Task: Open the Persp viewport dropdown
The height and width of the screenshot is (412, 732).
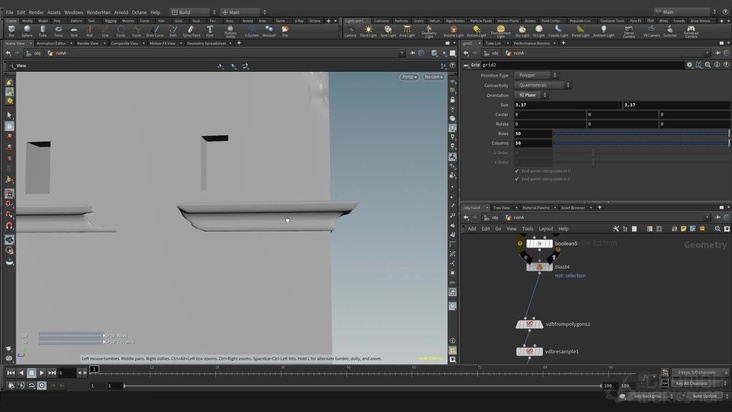Action: point(409,77)
